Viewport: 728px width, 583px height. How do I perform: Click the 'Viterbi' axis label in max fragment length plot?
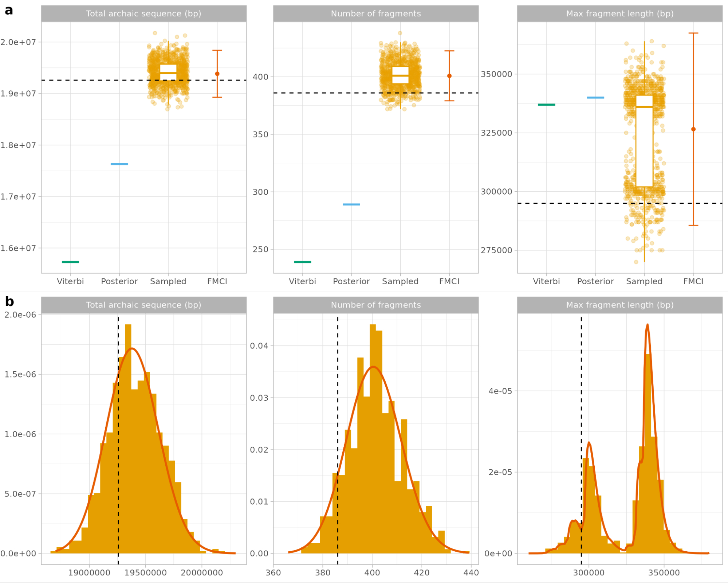[x=546, y=281]
